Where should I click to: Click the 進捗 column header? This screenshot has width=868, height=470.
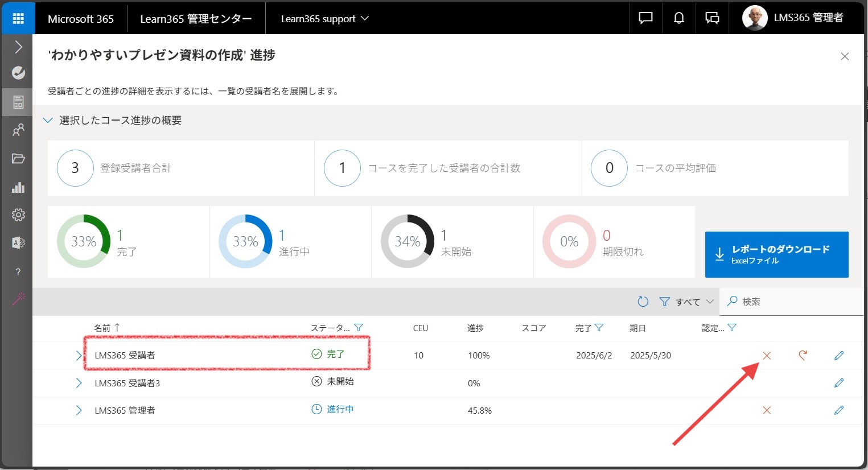click(475, 328)
